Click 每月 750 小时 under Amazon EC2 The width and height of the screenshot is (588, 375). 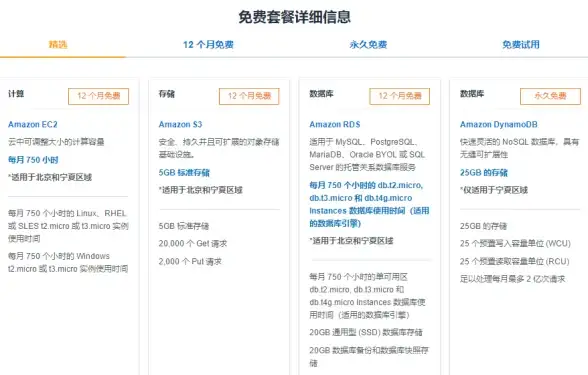click(33, 160)
